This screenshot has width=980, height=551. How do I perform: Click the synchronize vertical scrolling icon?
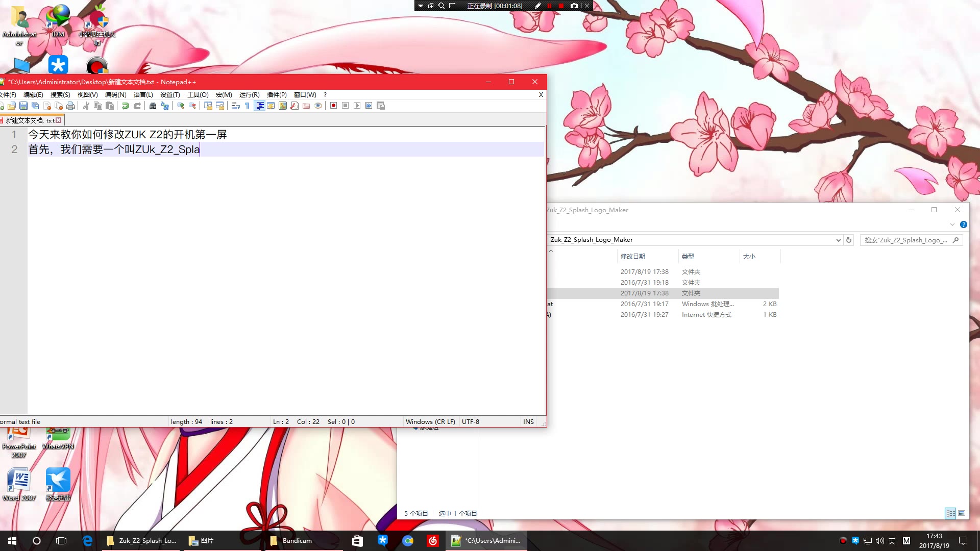pos(208,106)
